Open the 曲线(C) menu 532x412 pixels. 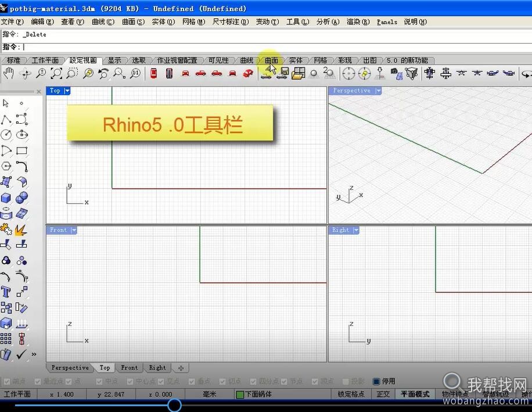click(x=103, y=22)
